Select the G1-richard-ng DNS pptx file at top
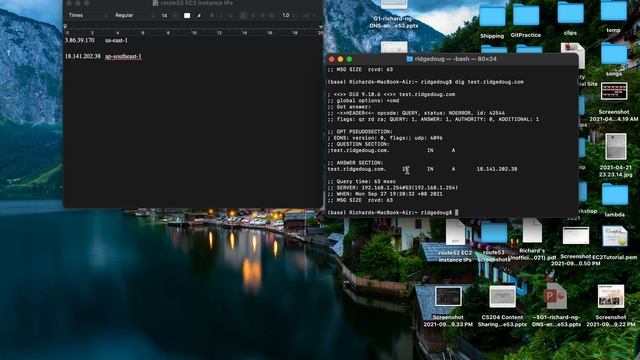The image size is (640, 360). [394, 4]
